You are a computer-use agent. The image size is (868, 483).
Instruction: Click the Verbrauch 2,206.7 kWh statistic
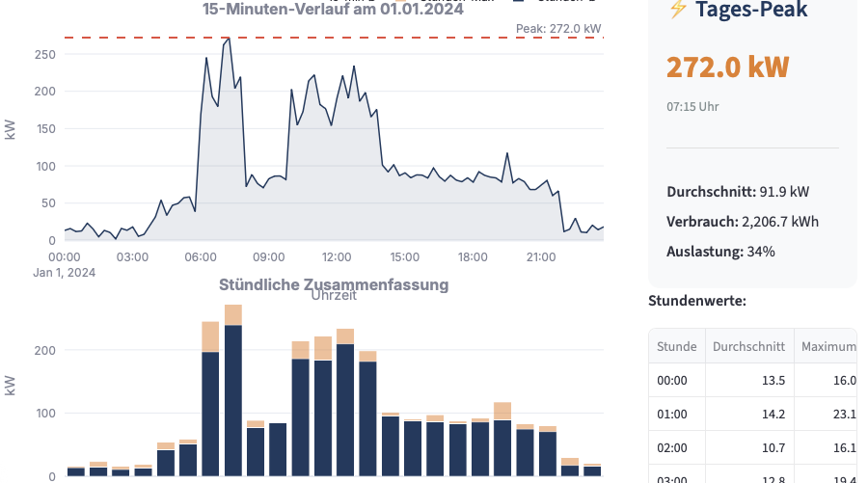pyautogui.click(x=742, y=222)
